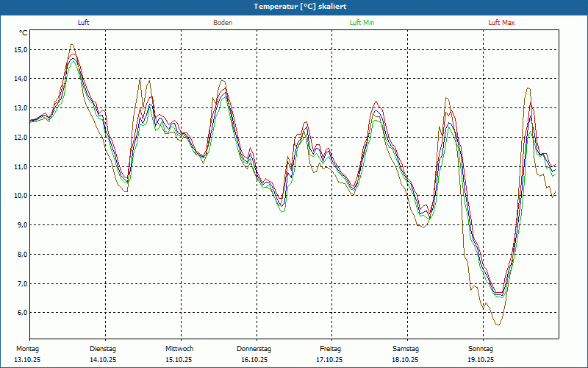Click the °C unit label on the axis
588x368 pixels.
(x=24, y=33)
